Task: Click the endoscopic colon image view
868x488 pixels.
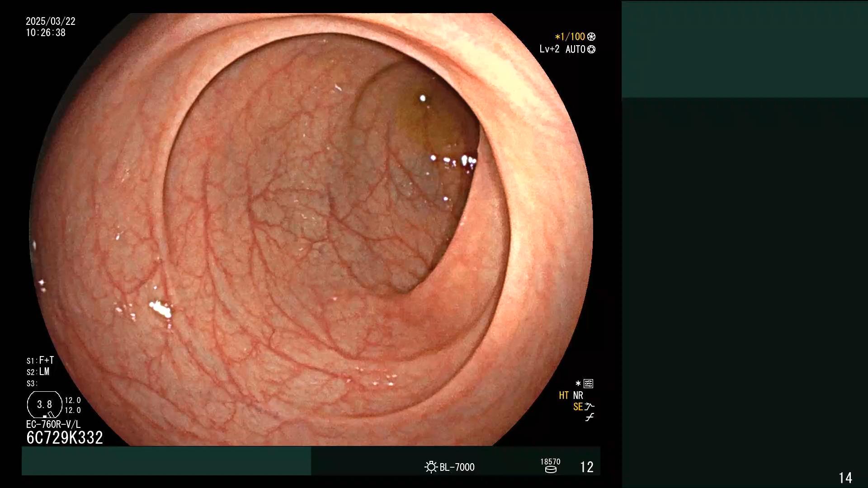Action: click(311, 230)
